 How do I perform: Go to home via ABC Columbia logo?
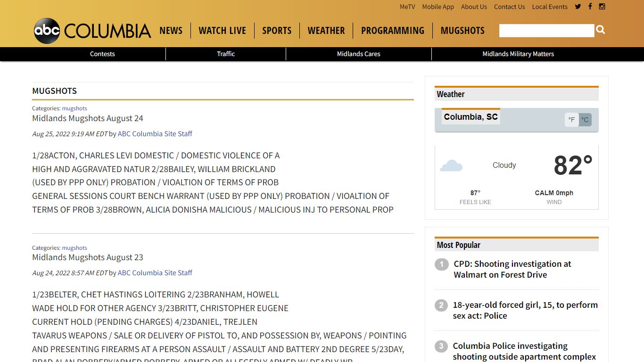(92, 31)
